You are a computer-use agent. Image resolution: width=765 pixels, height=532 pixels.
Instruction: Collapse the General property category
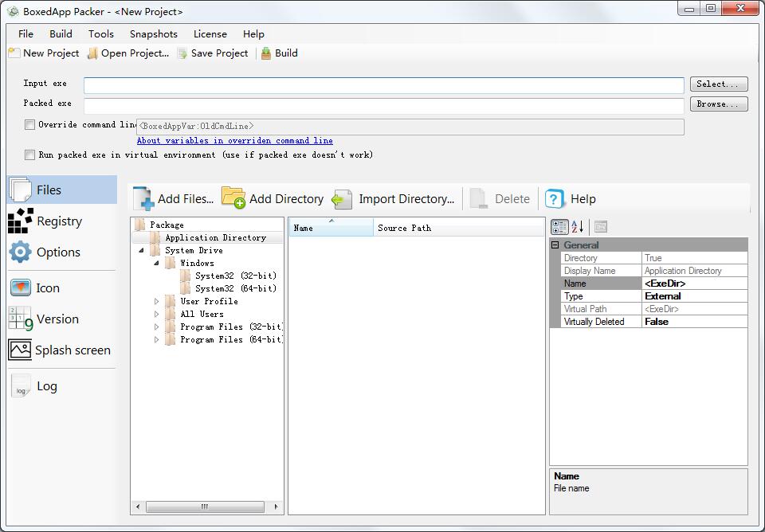pos(555,244)
